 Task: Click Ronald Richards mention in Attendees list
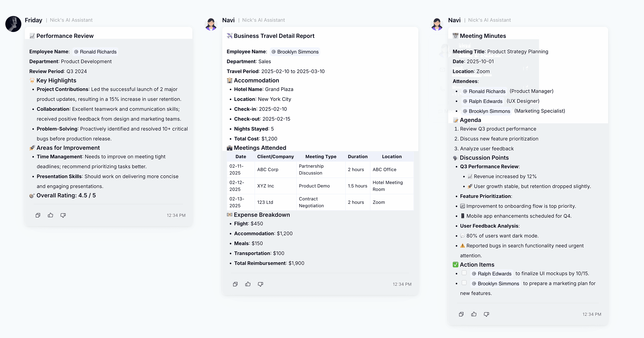click(x=484, y=91)
